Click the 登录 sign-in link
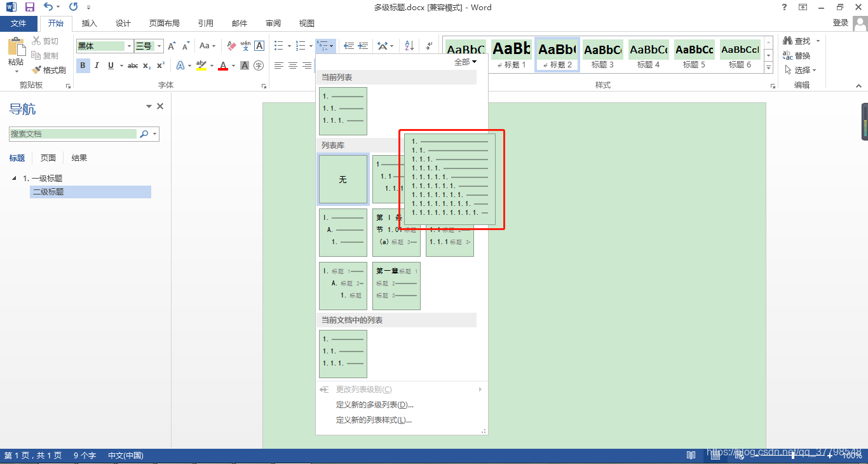Image resolution: width=868 pixels, height=464 pixels. 841,23
